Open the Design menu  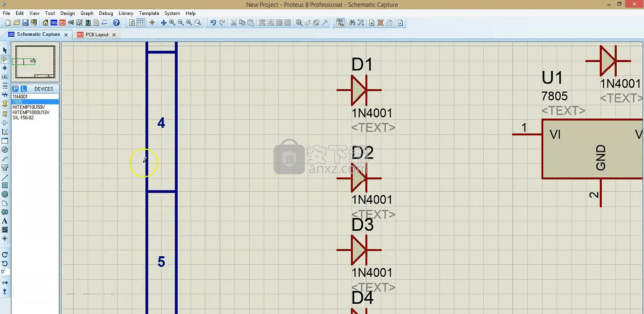click(68, 13)
